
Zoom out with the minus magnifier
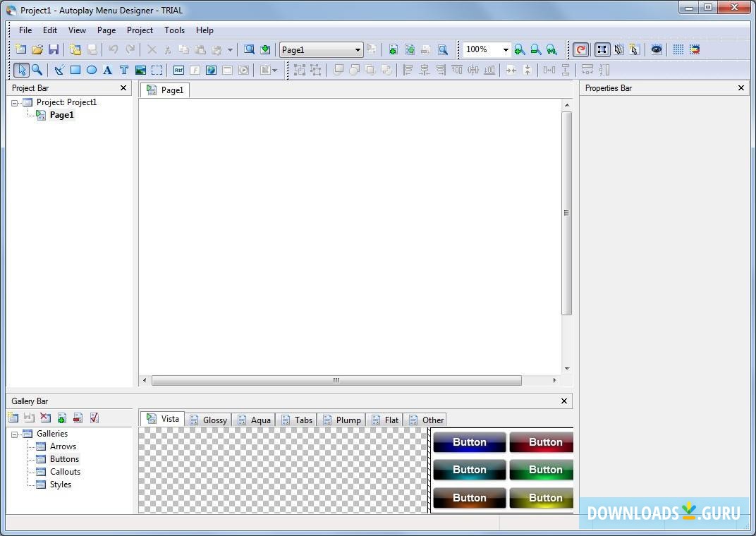pos(536,49)
